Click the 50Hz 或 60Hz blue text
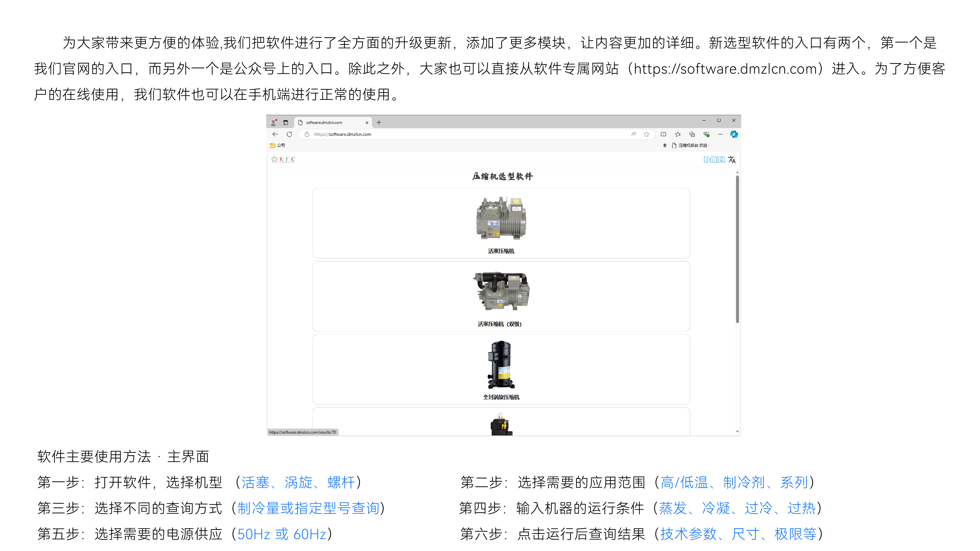 click(x=282, y=534)
